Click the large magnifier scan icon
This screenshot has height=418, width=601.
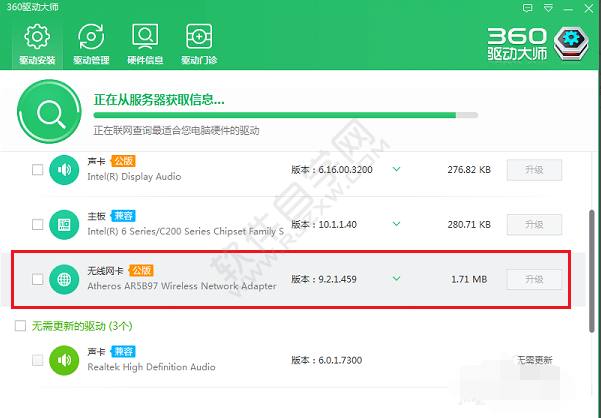[49, 112]
